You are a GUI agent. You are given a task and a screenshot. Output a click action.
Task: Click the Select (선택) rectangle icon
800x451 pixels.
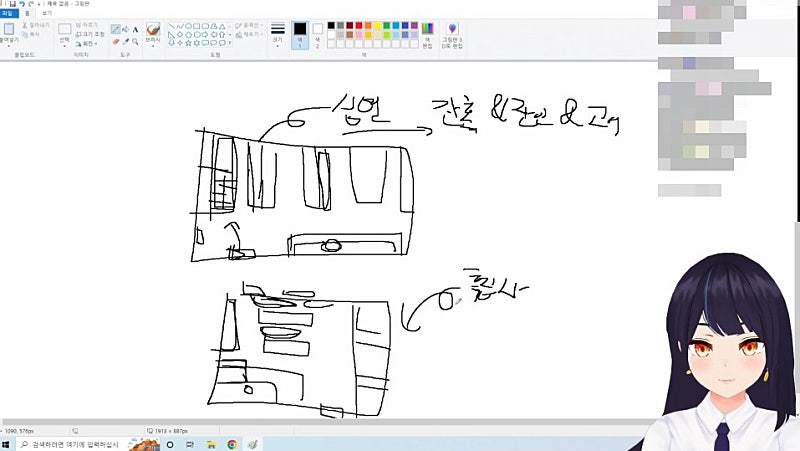click(64, 29)
